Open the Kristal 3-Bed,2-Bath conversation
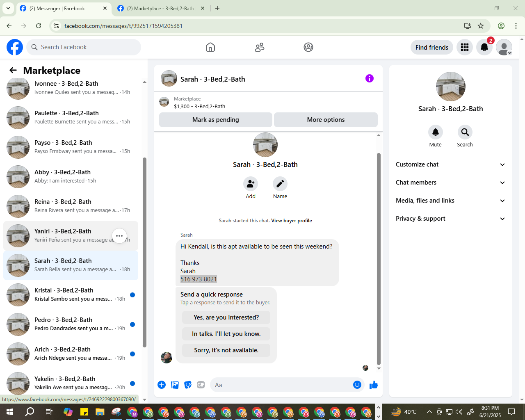525x420 pixels. coord(71,294)
